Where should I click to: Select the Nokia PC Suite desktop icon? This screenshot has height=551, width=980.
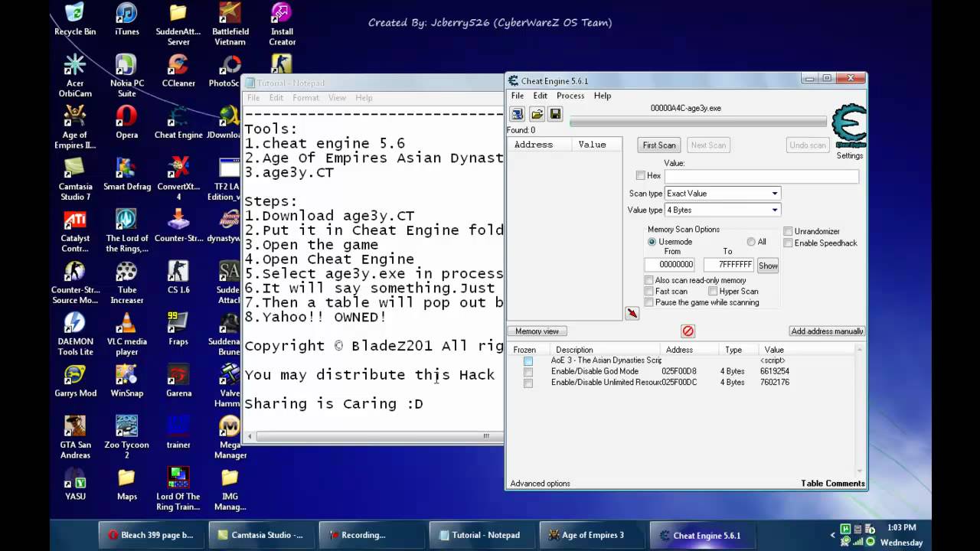[x=126, y=77]
